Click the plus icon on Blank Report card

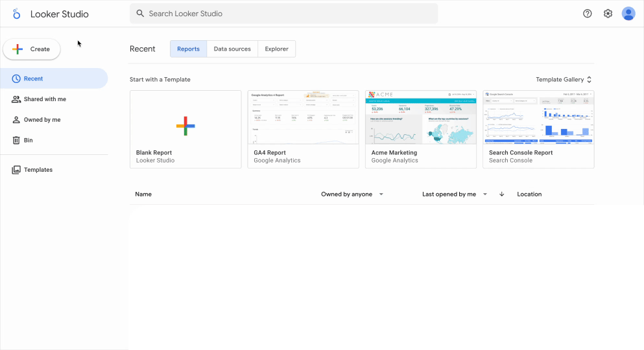click(x=185, y=126)
